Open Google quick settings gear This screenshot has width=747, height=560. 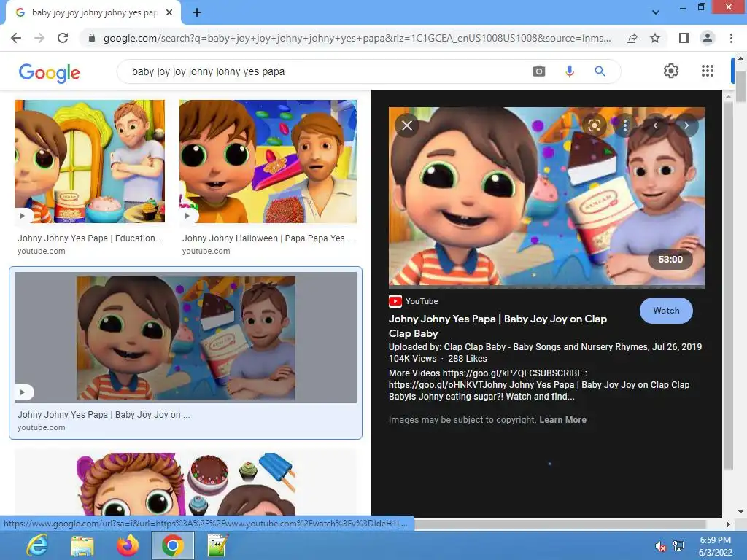[x=671, y=71]
